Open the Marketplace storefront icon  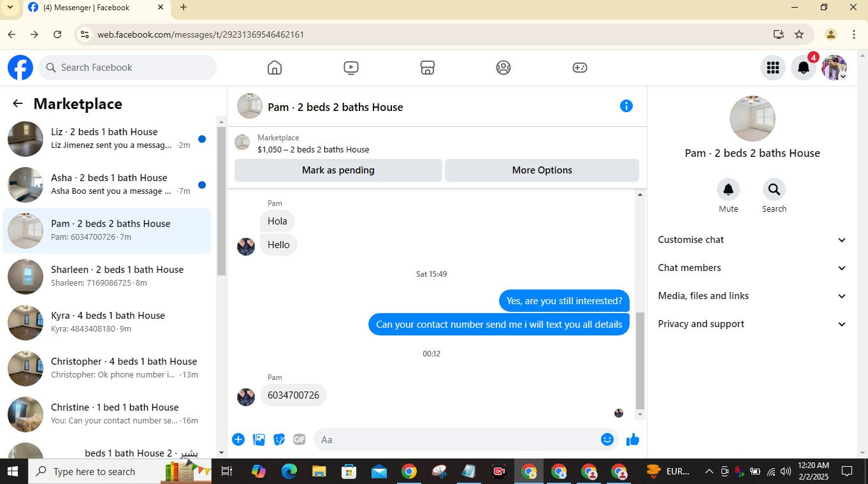click(x=428, y=68)
